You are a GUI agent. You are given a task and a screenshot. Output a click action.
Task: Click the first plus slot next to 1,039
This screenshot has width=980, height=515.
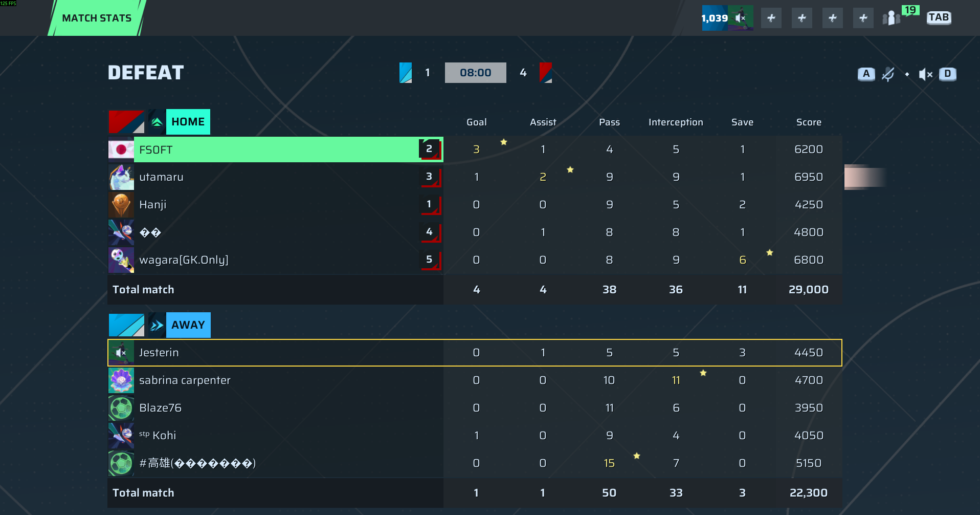pyautogui.click(x=771, y=18)
